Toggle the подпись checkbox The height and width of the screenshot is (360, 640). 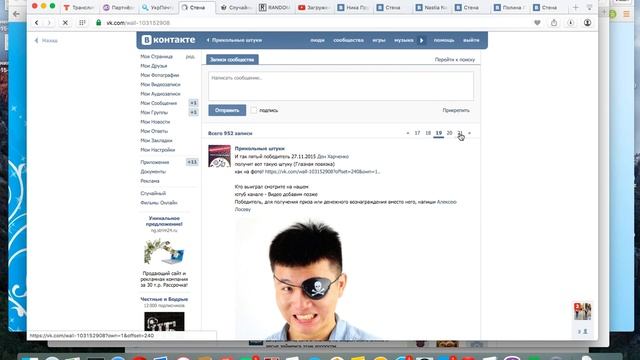(254, 110)
